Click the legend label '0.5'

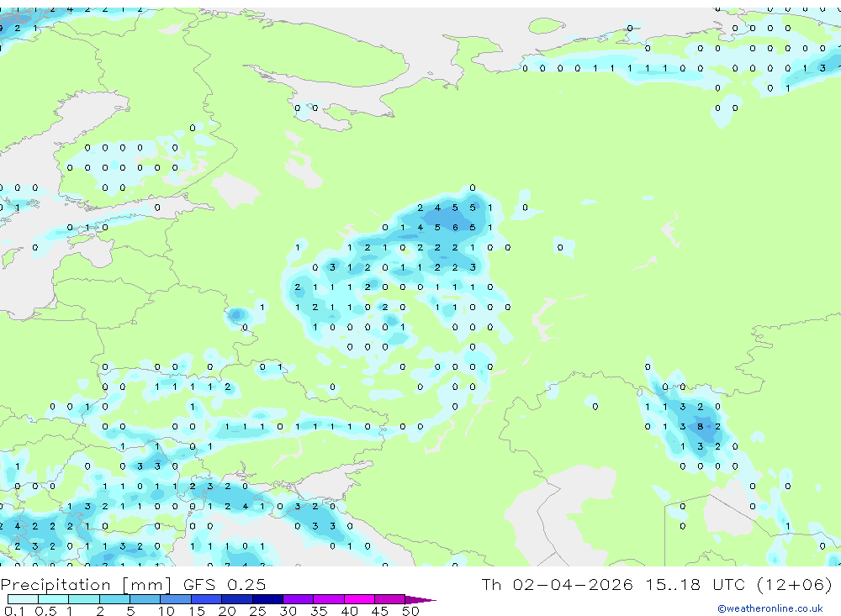click(45, 611)
